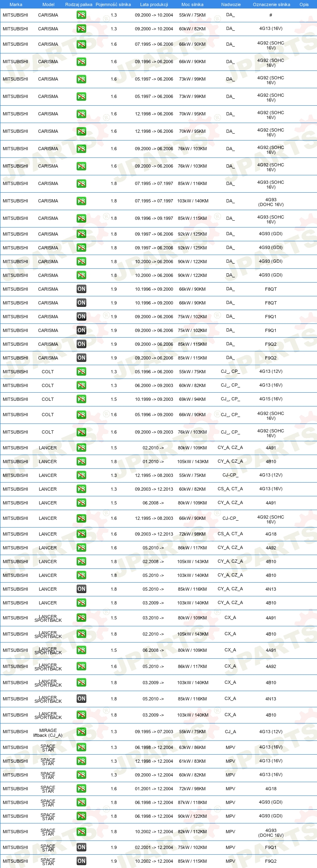Screen dimensions: 317x868
Task: Click petrol icon in Colt 60kW/82KM row
Action: (81, 385)
